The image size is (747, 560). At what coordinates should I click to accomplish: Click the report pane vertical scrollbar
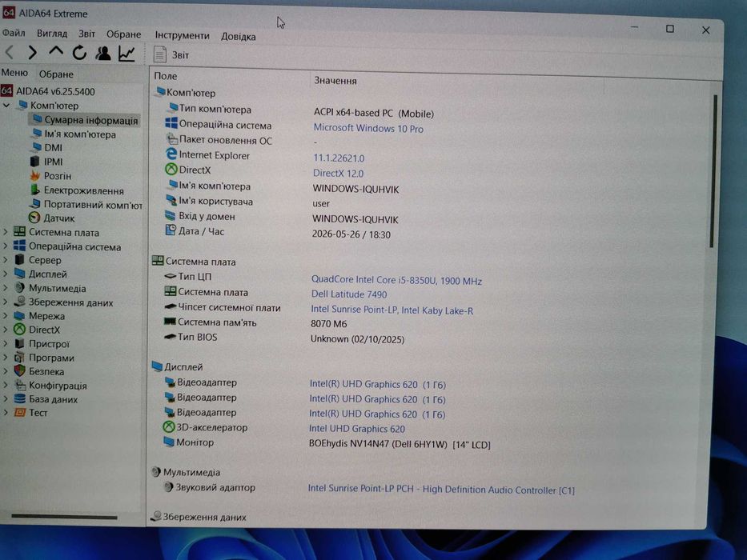pos(713,171)
